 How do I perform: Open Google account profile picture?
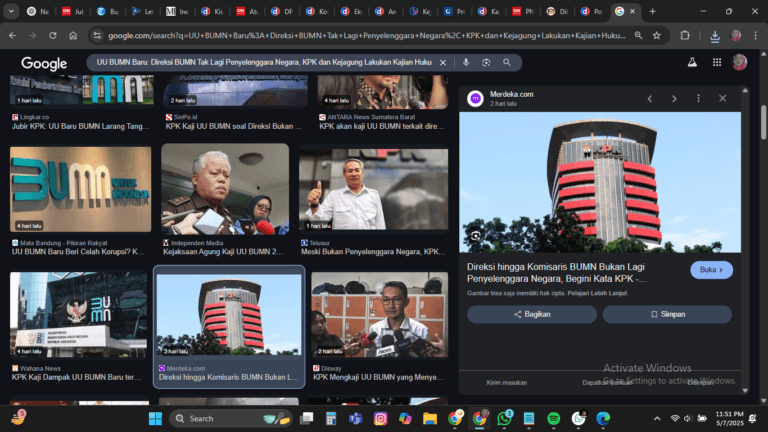click(740, 62)
